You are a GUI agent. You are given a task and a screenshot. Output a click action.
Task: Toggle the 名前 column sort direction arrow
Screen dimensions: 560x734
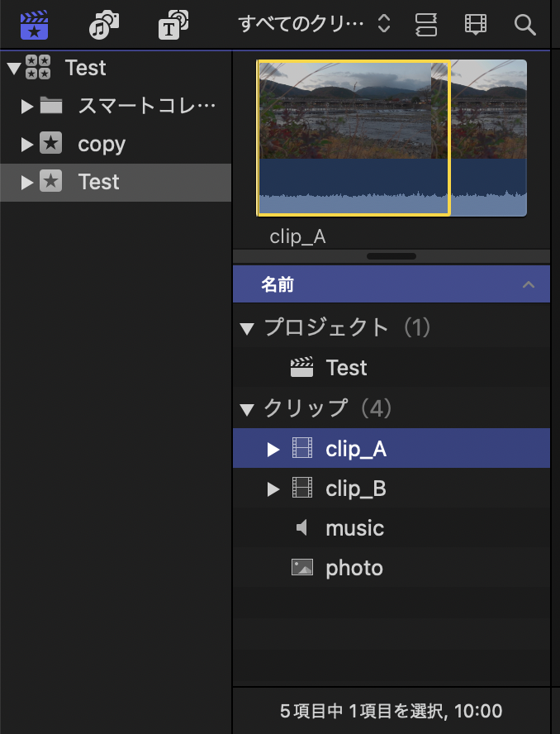pos(529,285)
